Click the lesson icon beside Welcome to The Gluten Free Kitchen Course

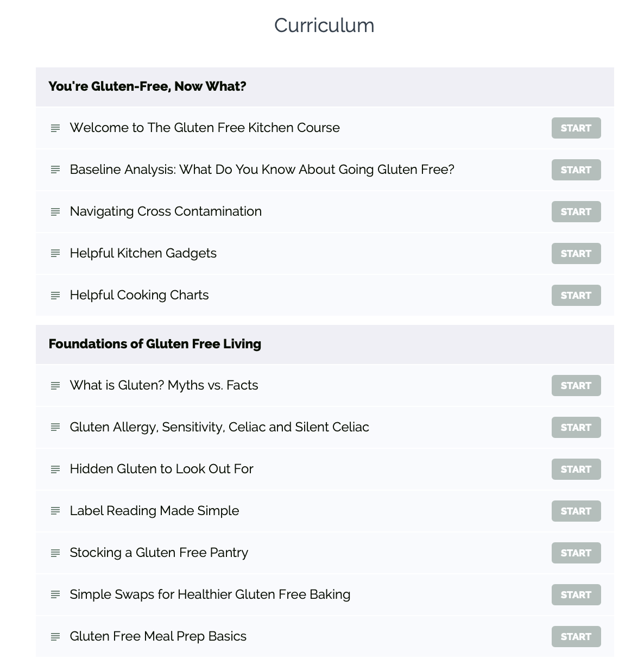55,128
